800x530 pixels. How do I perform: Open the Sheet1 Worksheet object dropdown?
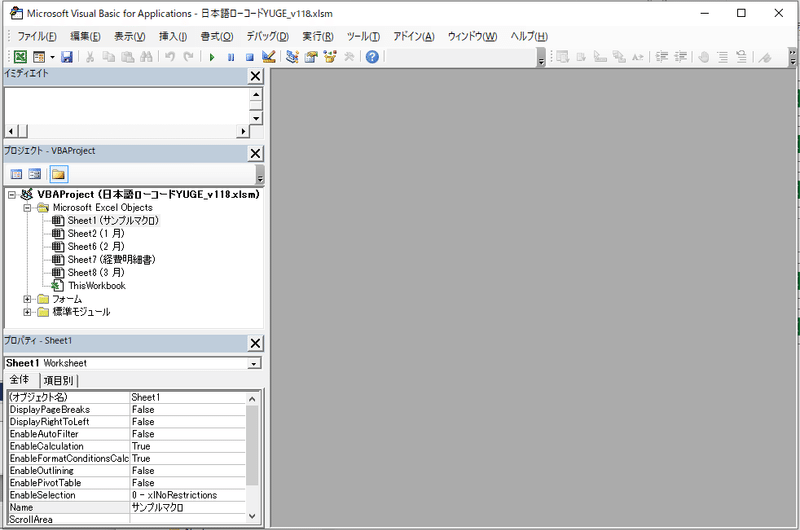pyautogui.click(x=254, y=364)
